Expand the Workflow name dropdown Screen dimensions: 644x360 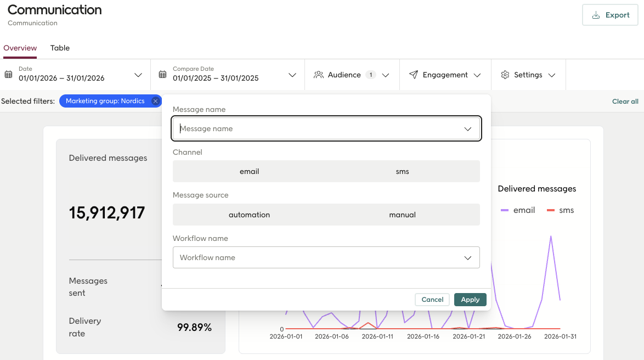467,257
